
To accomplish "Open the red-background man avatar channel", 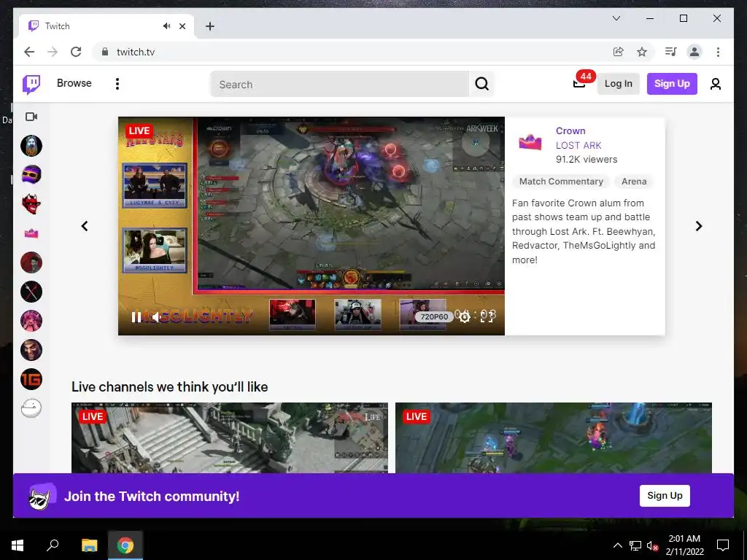I will [31, 262].
